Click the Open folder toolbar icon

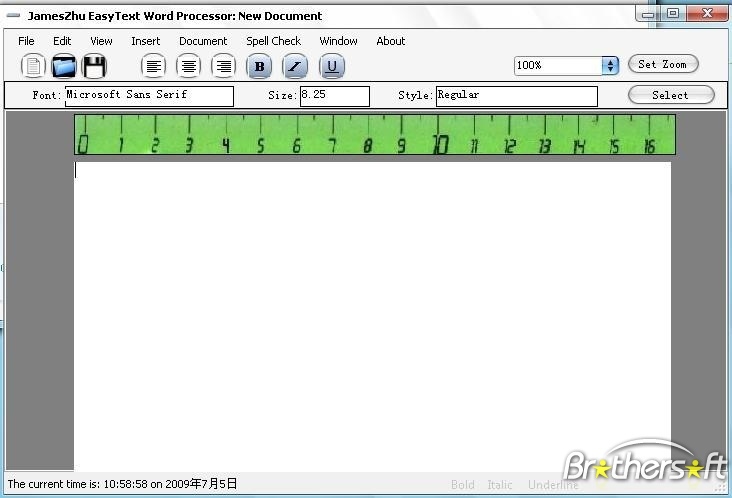[x=63, y=66]
